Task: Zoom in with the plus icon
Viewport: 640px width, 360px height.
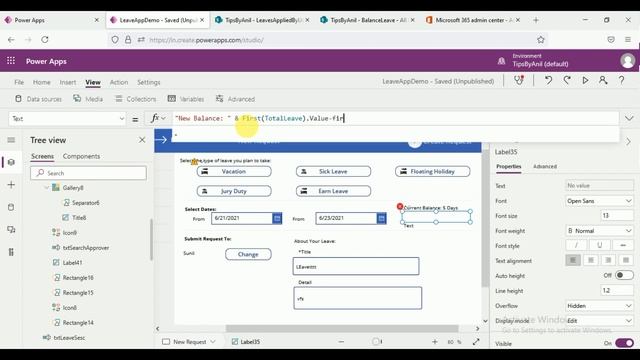Action: click(x=435, y=342)
